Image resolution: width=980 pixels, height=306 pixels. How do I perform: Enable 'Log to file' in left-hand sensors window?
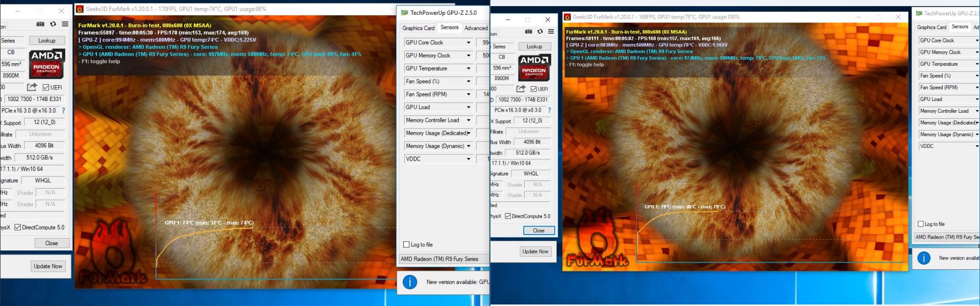[x=406, y=245]
